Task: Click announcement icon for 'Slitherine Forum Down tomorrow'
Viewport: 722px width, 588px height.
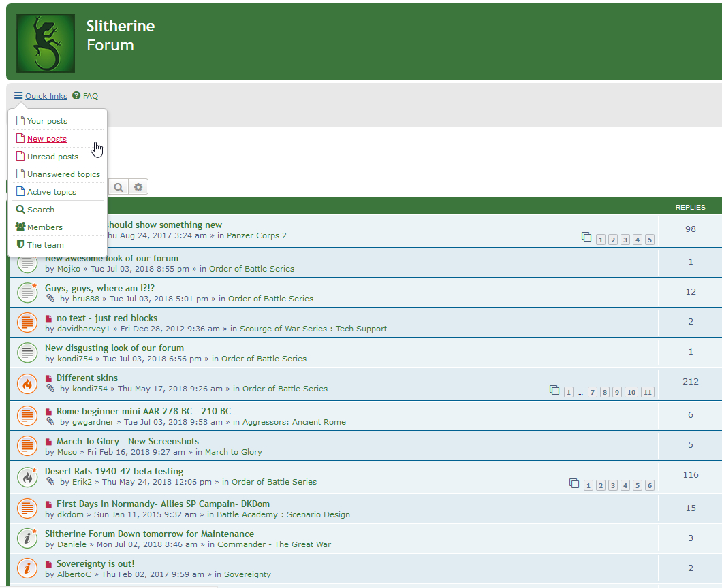Action: coord(27,538)
